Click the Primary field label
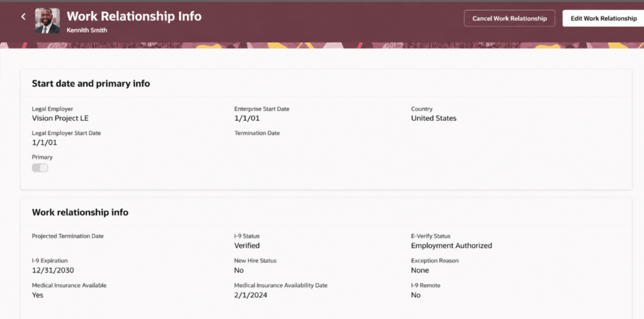Screen dimensions: 644x319 42,157
